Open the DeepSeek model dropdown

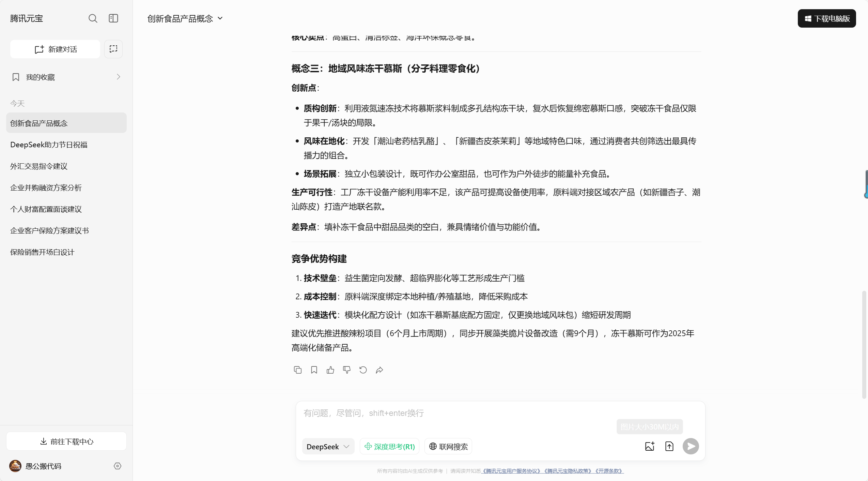[328, 447]
